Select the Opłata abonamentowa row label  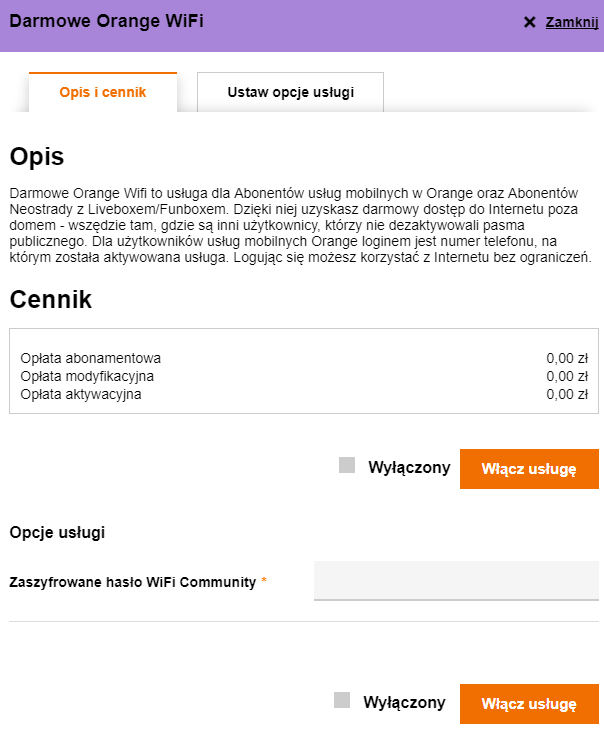coord(91,358)
